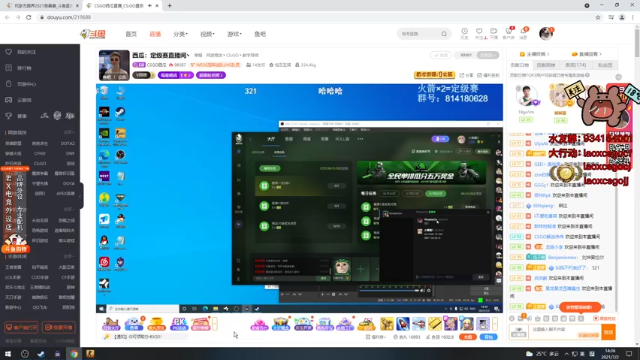Open Steam from the Windows taskbar
This screenshot has height=360, width=640.
click(x=41, y=354)
